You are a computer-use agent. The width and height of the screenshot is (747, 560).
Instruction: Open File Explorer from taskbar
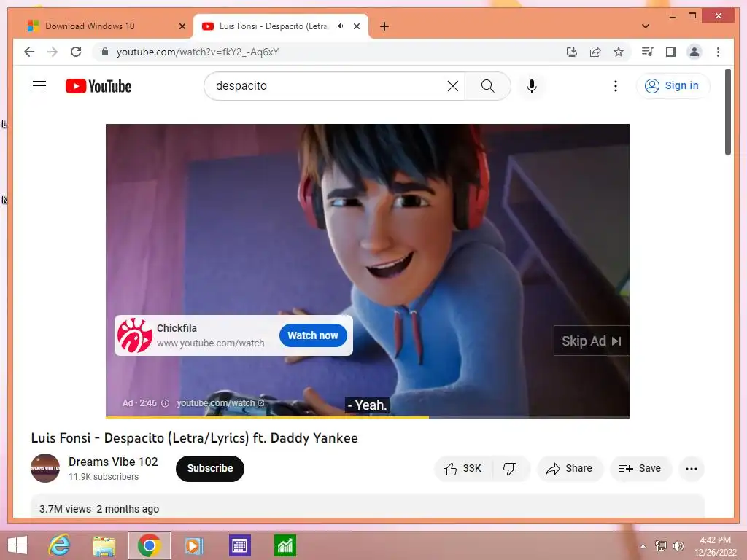pos(104,546)
